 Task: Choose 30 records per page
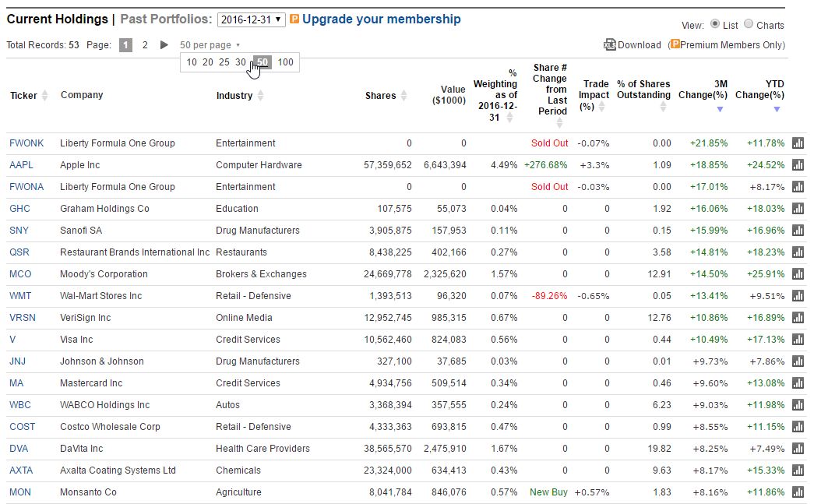[241, 62]
